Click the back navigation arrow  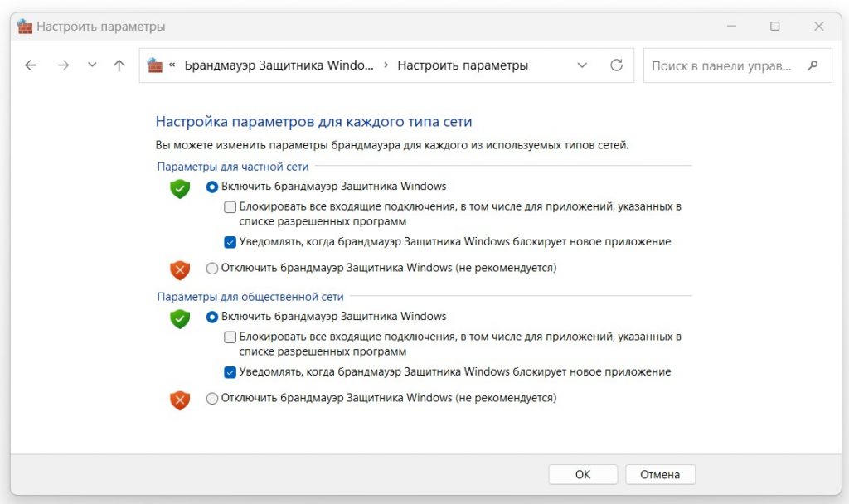coord(31,65)
